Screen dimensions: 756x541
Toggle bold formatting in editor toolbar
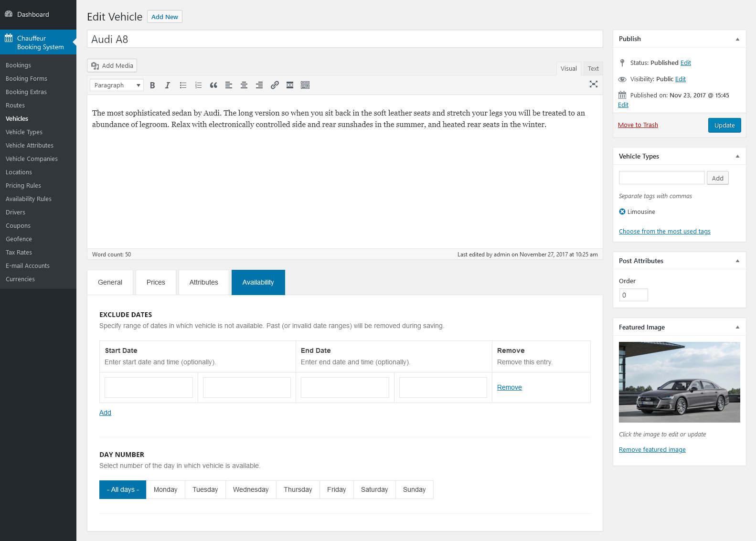coord(152,85)
